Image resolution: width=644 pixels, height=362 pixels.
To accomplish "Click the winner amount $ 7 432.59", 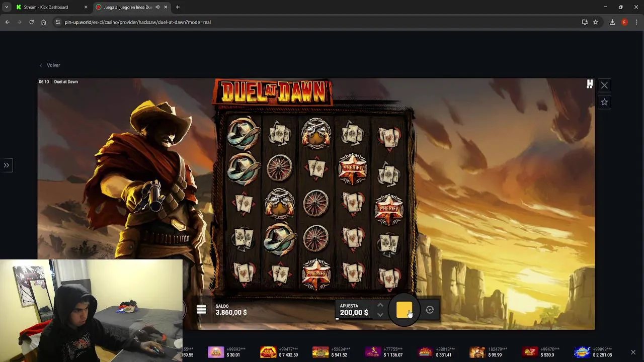I will point(288,355).
